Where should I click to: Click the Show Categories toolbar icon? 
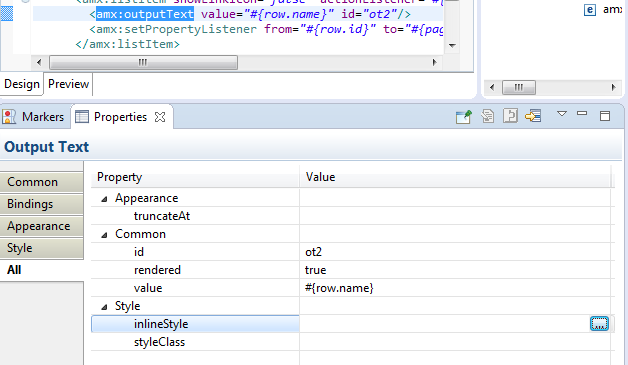(x=487, y=116)
